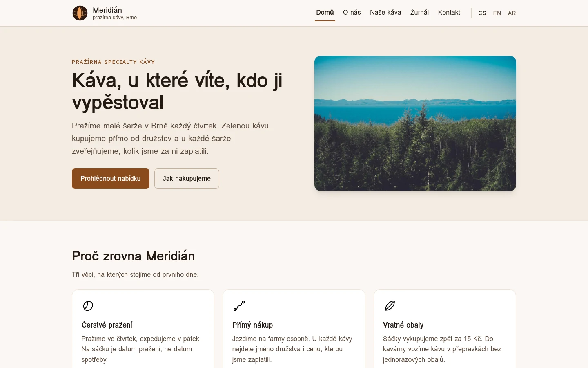Click the text "Sáčky vykupujeme zpět za 15 Kč"
Viewport: 588px width, 368px height.
click(x=433, y=339)
